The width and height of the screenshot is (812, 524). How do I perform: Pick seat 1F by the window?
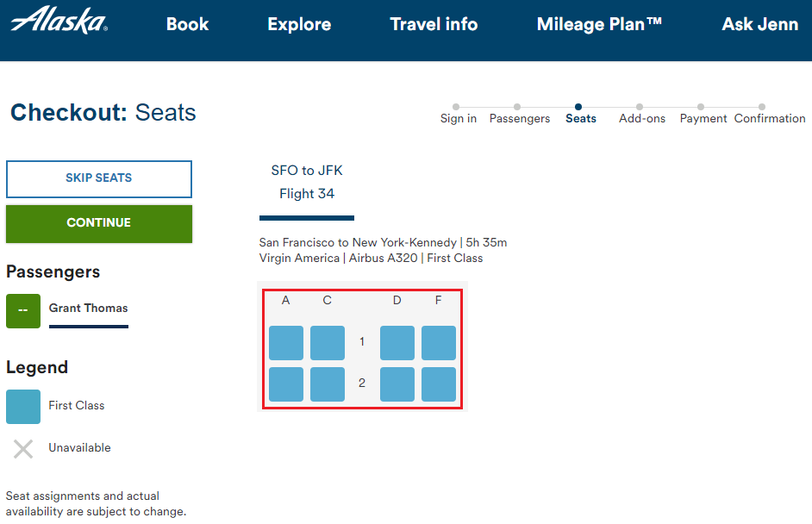click(x=439, y=342)
